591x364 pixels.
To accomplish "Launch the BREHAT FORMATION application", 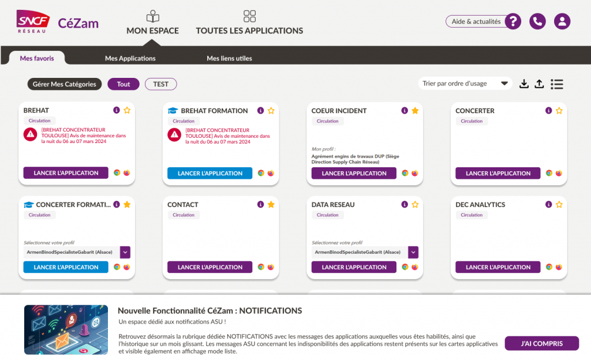I will (210, 173).
